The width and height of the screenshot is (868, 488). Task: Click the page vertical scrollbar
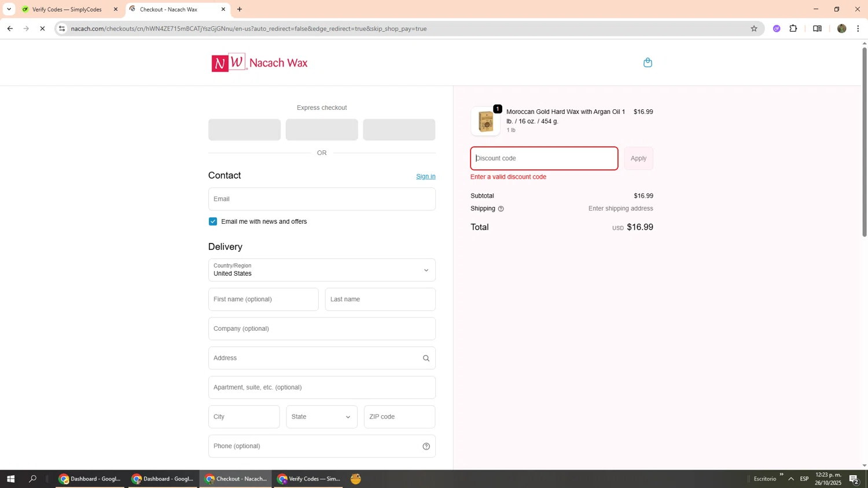[865, 142]
